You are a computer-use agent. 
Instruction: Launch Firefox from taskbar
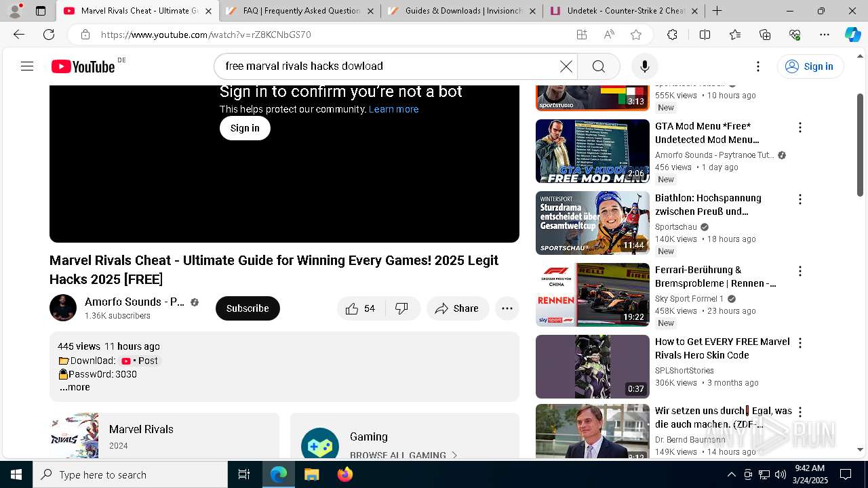(344, 474)
